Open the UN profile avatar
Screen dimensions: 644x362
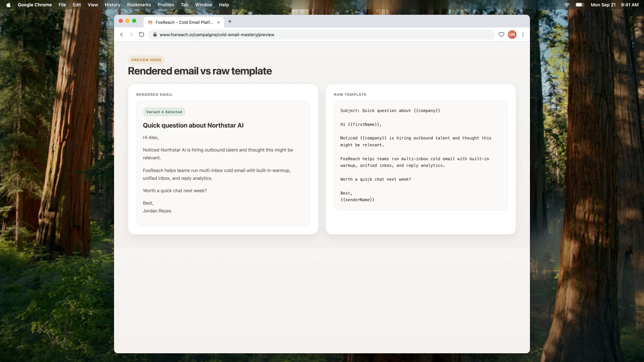(x=512, y=34)
